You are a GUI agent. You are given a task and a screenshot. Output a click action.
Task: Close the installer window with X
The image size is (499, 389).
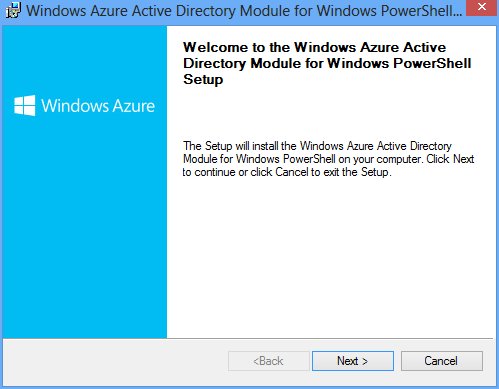(481, 7)
